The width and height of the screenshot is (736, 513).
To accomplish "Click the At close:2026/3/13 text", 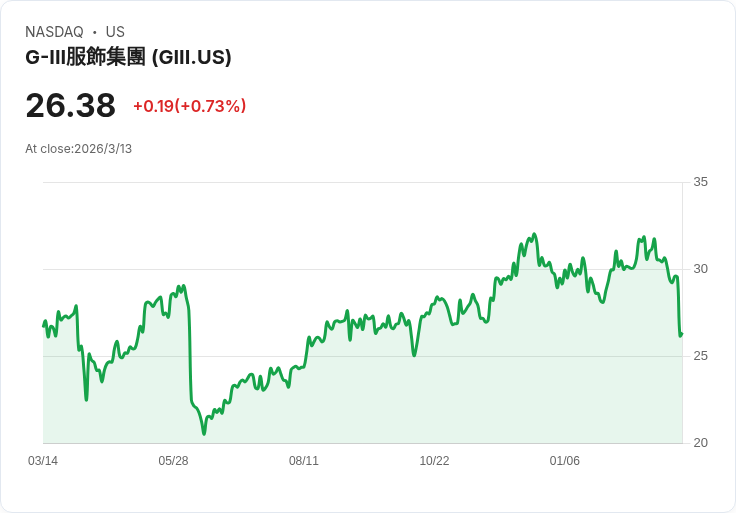I will point(78,149).
